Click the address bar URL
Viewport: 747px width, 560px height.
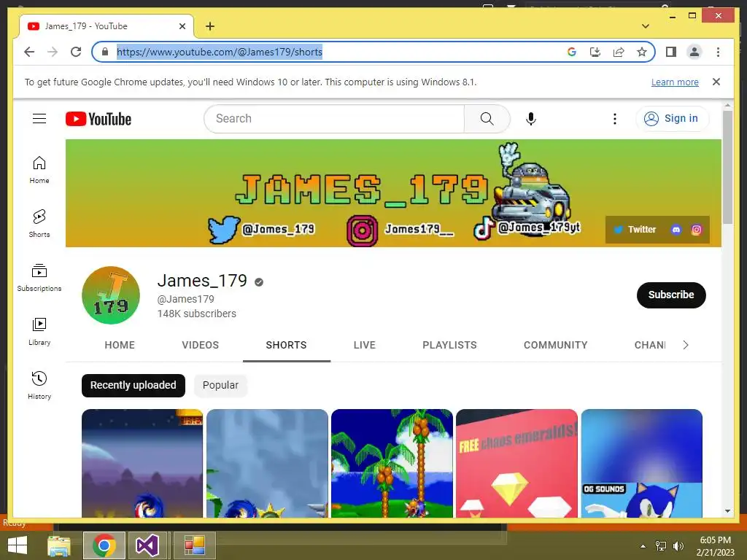(x=220, y=52)
